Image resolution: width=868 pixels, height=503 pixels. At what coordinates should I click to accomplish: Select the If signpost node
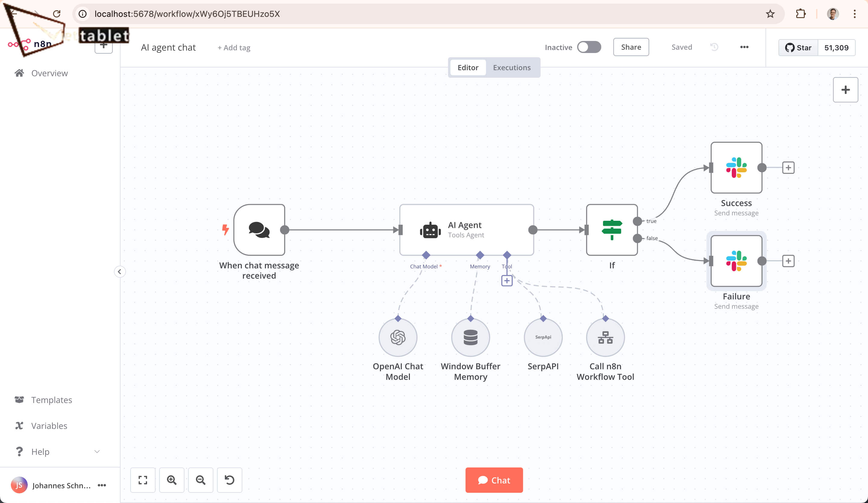click(x=612, y=230)
